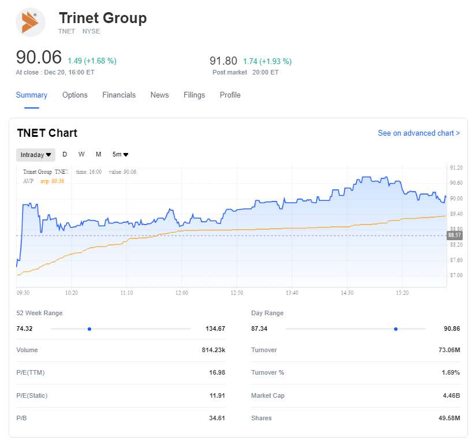Open the 'See on advanced chart' link
Image resolution: width=476 pixels, height=448 pixels.
[x=419, y=133]
